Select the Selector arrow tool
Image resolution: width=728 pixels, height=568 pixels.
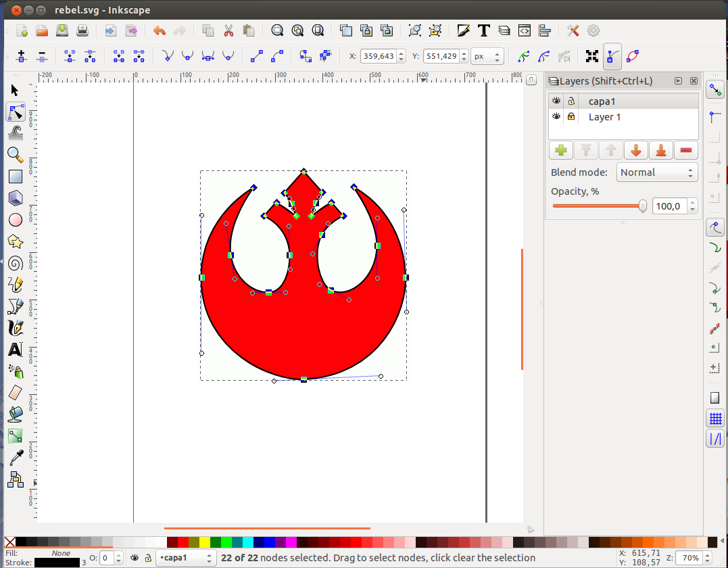pos(15,91)
